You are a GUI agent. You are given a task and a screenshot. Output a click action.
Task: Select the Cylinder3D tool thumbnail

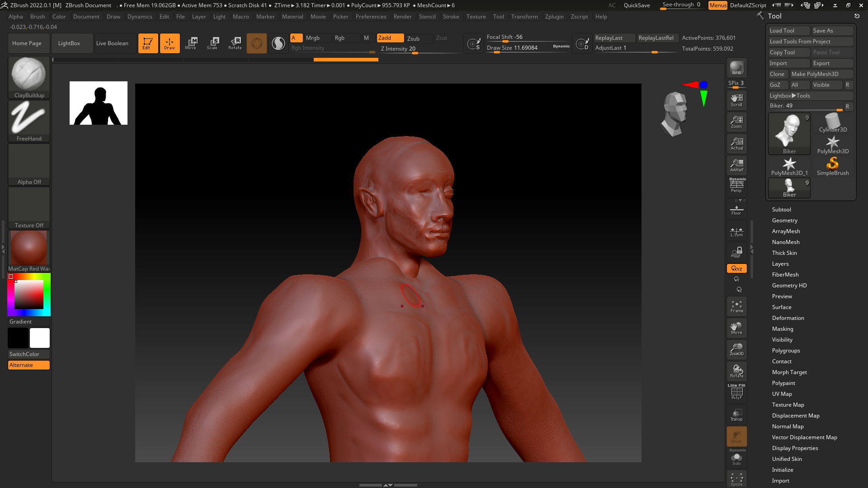(832, 123)
